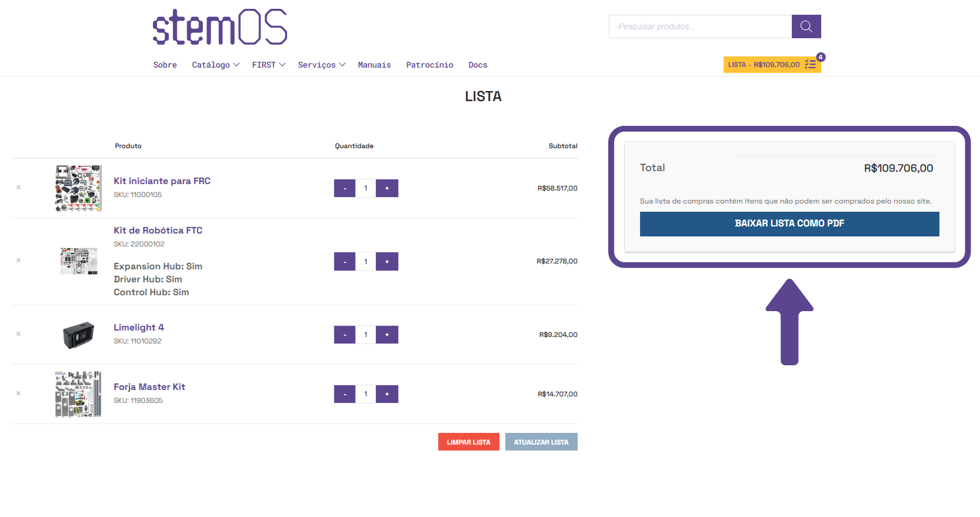The image size is (980, 517).
Task: Click the magnifying glass search button
Action: click(806, 26)
